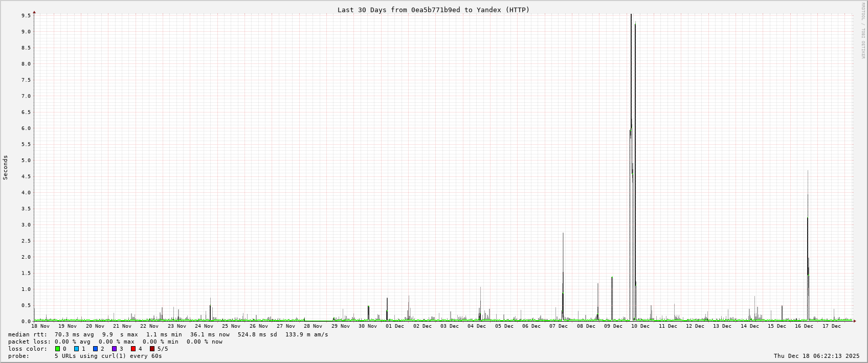
Task: Click the light blue loss swatch labeled 1
Action: 77,349
